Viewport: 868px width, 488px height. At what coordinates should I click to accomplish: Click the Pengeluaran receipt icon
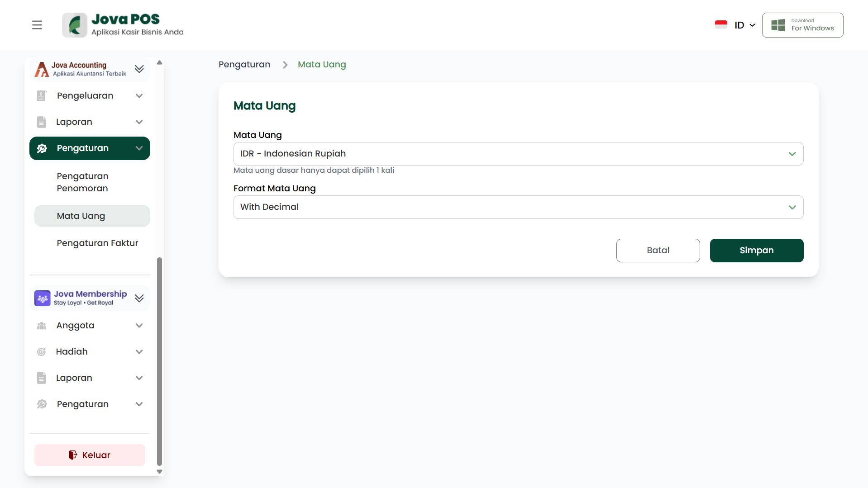42,96
